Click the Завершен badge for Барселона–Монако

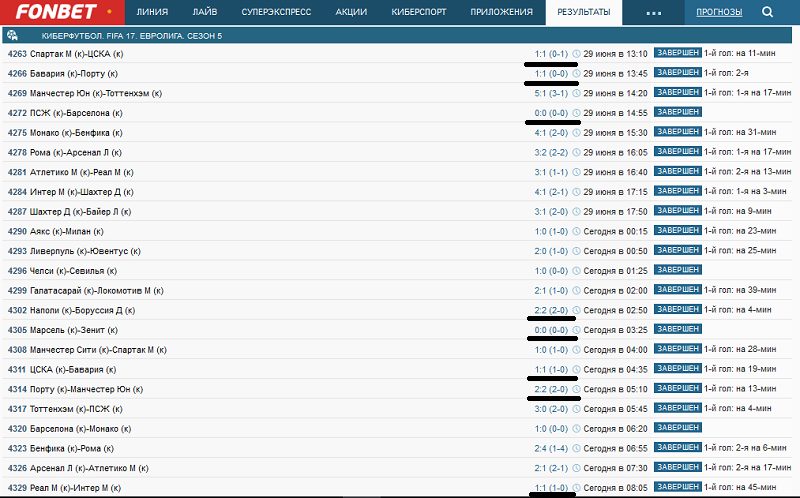coord(677,428)
